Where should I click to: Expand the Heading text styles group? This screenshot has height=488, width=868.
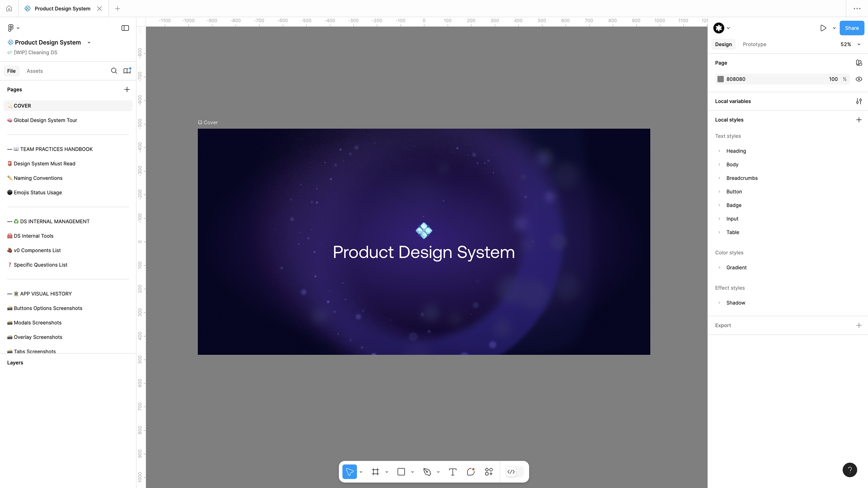tap(720, 151)
